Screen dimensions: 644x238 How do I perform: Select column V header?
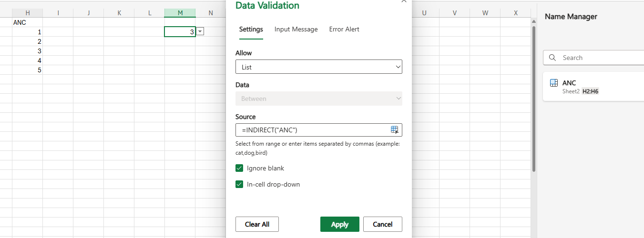point(455,13)
